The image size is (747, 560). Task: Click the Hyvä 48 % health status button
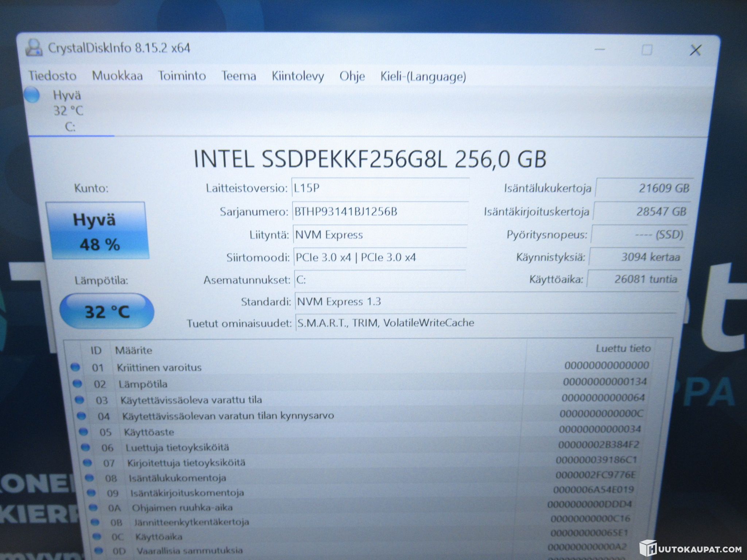(97, 230)
